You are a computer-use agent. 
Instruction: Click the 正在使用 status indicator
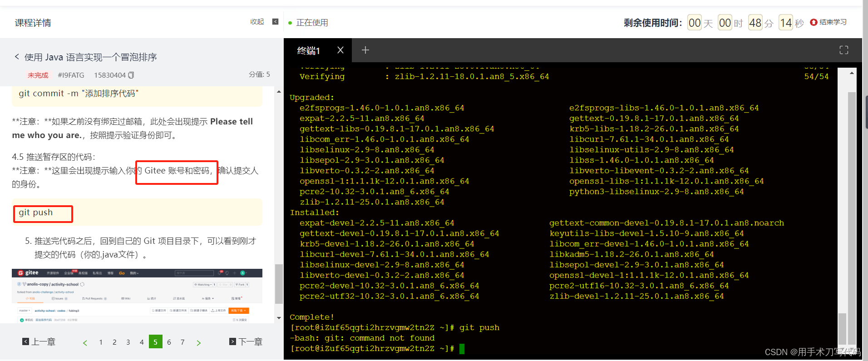click(308, 22)
